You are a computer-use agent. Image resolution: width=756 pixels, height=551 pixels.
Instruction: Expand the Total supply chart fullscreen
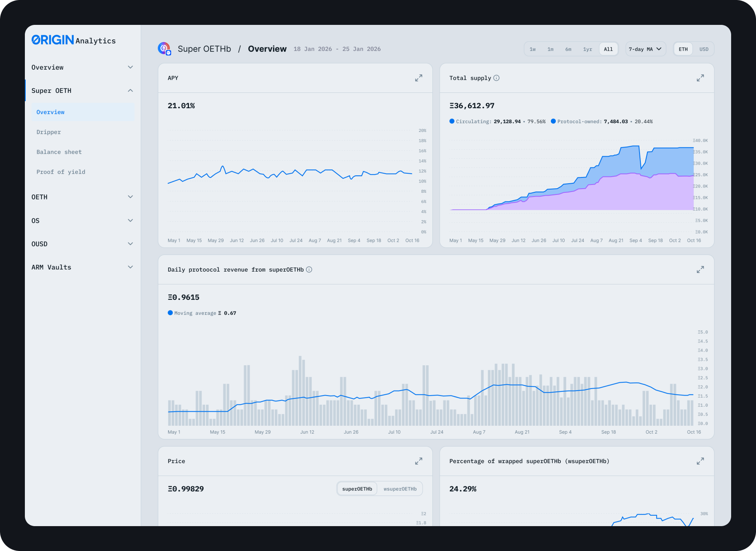click(700, 78)
